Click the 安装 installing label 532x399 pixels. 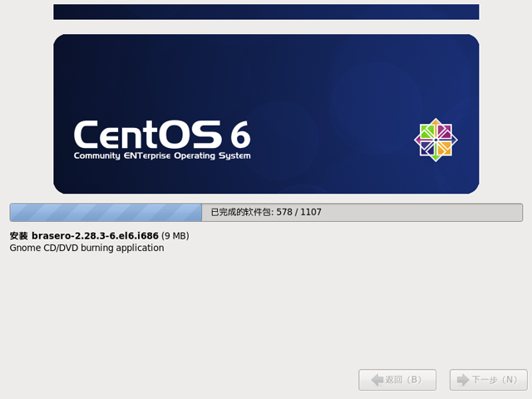[19, 236]
